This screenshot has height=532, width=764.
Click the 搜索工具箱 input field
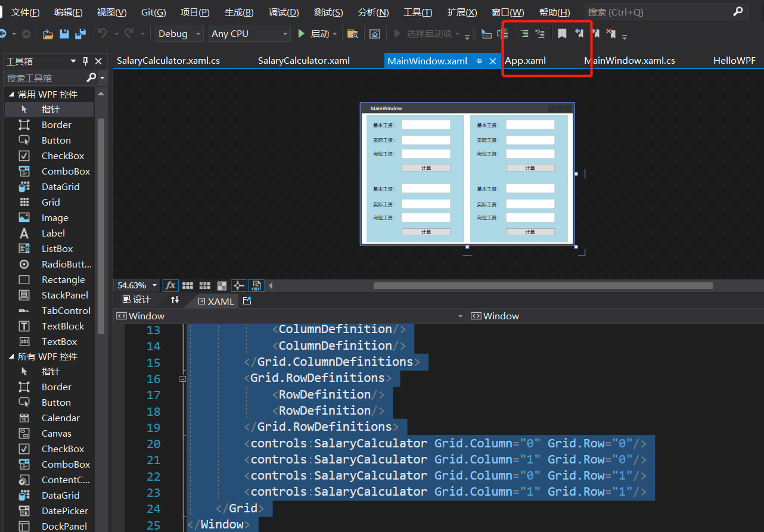pos(45,77)
